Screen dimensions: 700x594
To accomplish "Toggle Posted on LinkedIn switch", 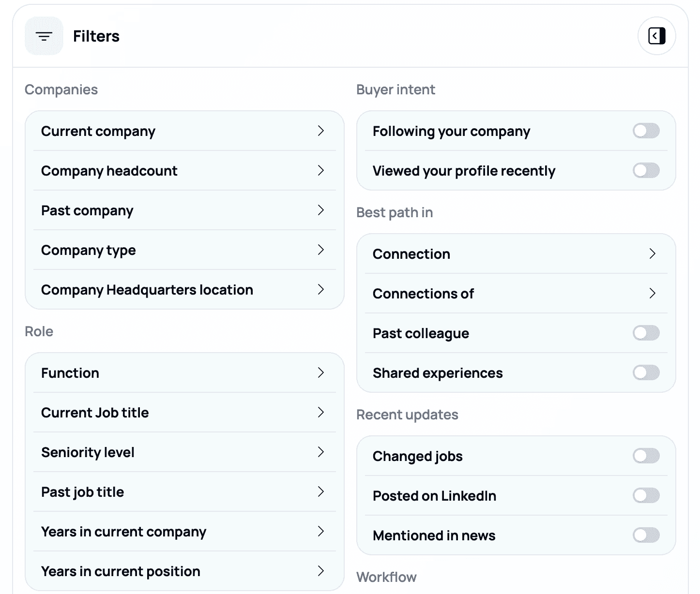I will tap(646, 495).
